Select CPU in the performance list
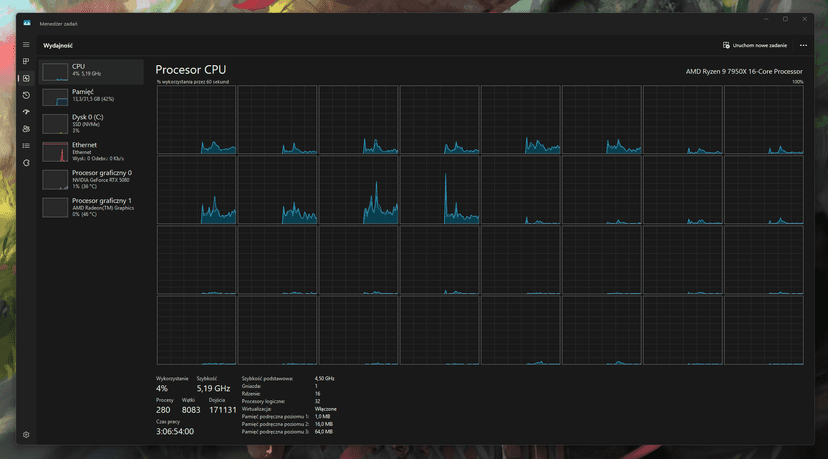Viewport: 828px width, 459px height. point(92,70)
